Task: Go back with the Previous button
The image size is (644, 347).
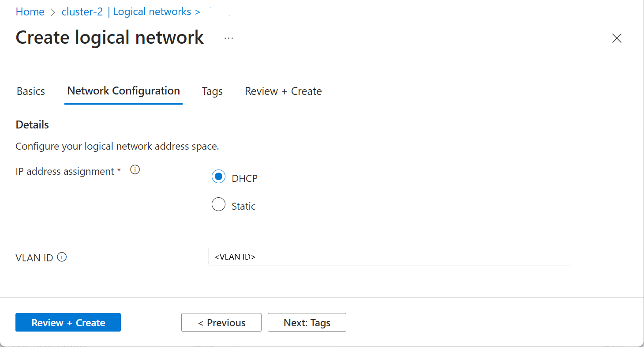Action: point(221,322)
